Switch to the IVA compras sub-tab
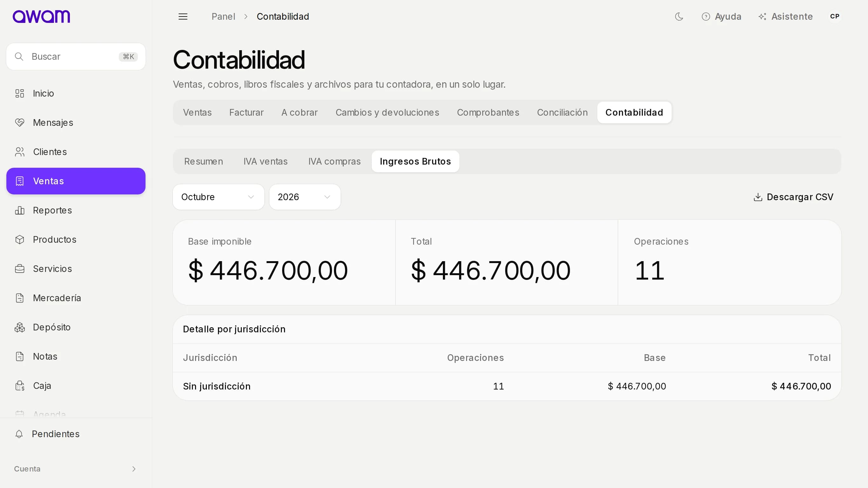This screenshot has width=868, height=488. [334, 161]
